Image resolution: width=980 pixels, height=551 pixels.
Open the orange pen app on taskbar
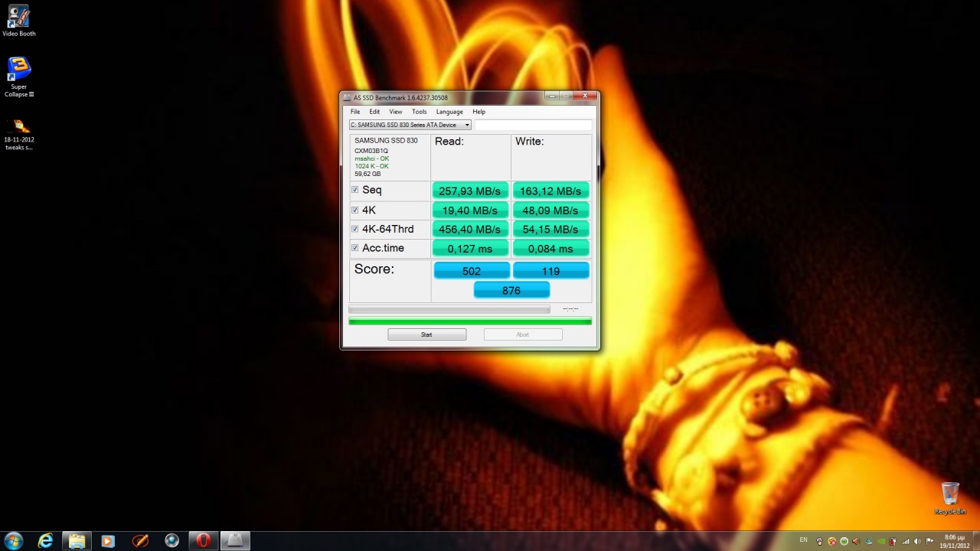click(140, 540)
